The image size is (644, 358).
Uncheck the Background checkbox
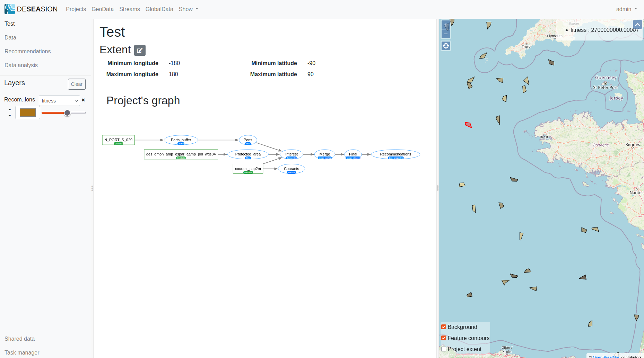(444, 327)
